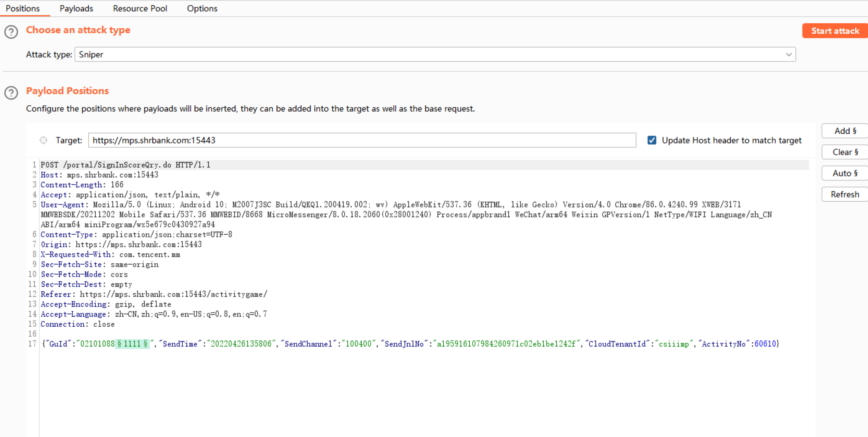The width and height of the screenshot is (868, 437).
Task: Click inside the Target URL field
Action: 362,140
